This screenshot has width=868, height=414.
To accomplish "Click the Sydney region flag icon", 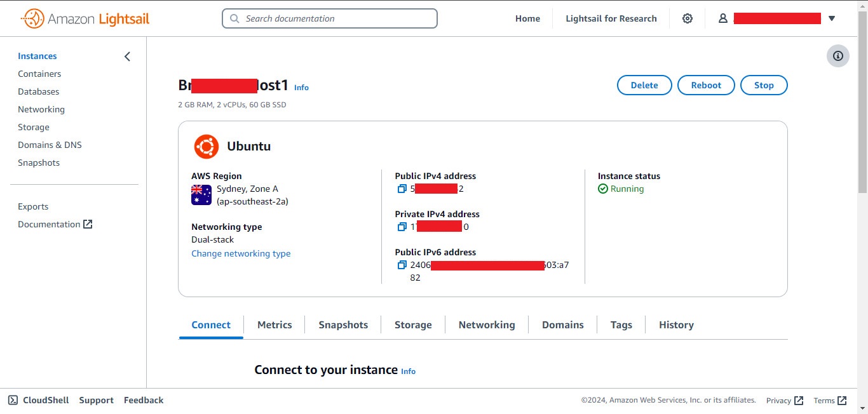I will [201, 196].
